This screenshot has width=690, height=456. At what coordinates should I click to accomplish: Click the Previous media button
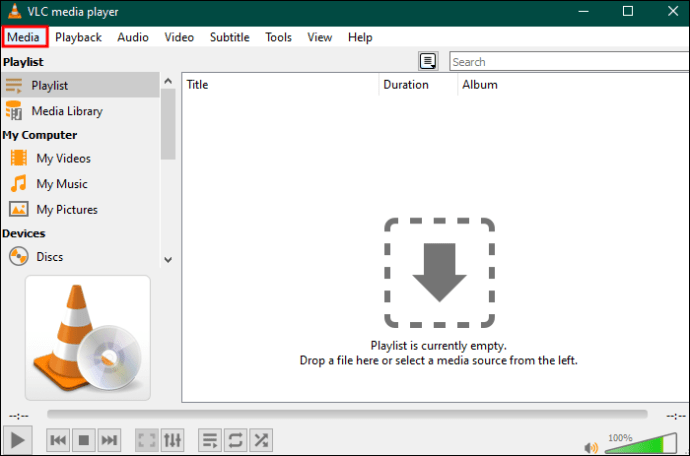pyautogui.click(x=58, y=439)
